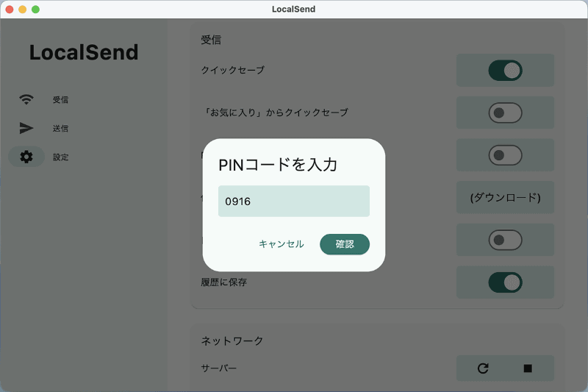Screen dimensions: 588x392
Task: Open the 送信 paper plane icon
Action: (26, 128)
